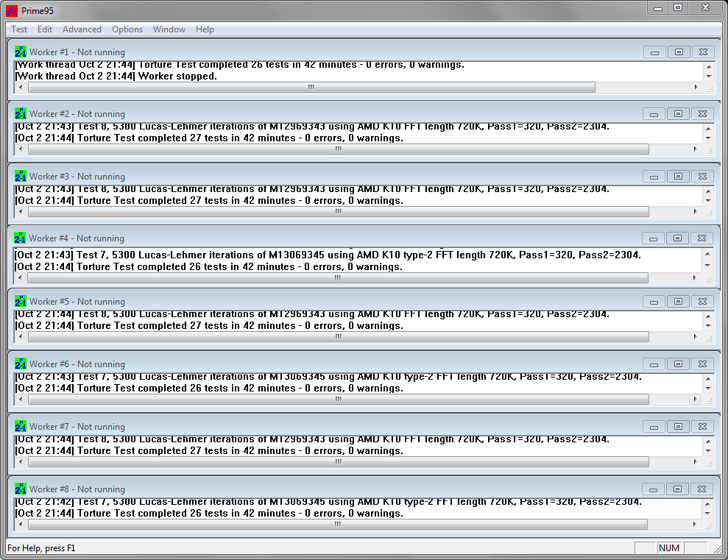Click the Worker #2 window icon

click(21, 113)
